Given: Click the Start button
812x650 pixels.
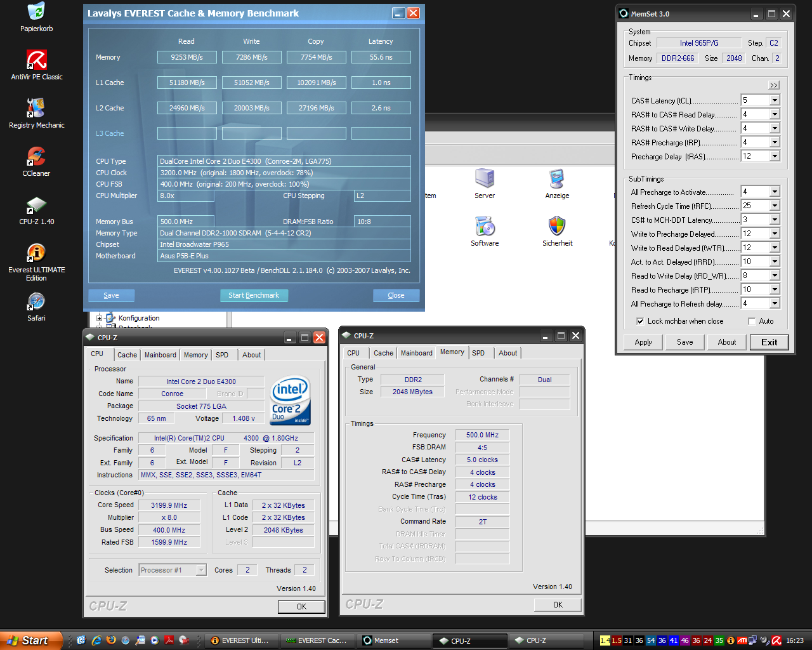Looking at the screenshot, I should tap(30, 640).
